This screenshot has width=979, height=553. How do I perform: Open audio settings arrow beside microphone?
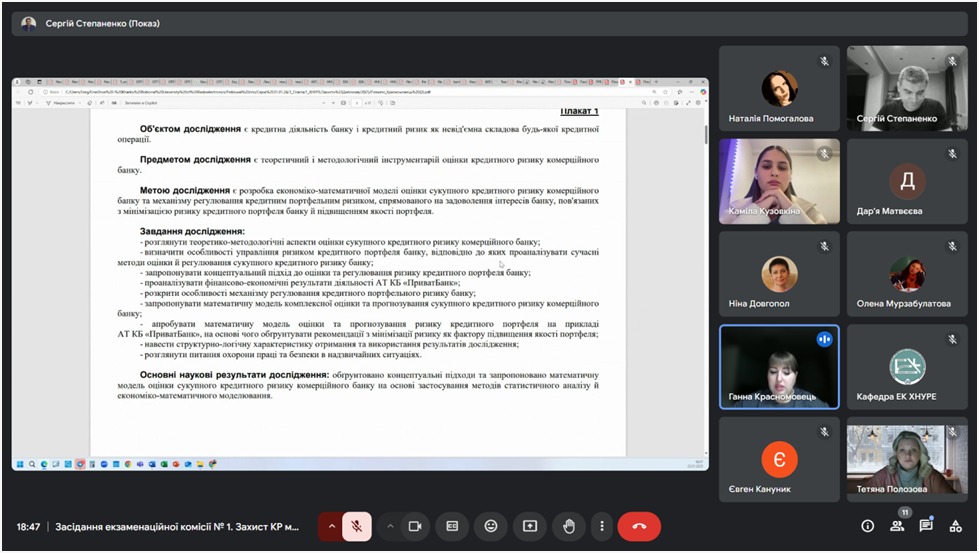(x=331, y=526)
